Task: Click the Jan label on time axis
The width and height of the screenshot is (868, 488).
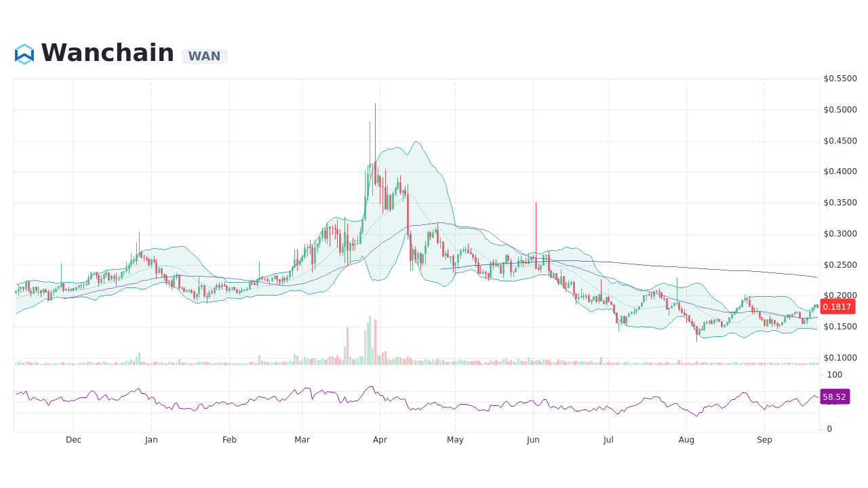Action: click(151, 440)
